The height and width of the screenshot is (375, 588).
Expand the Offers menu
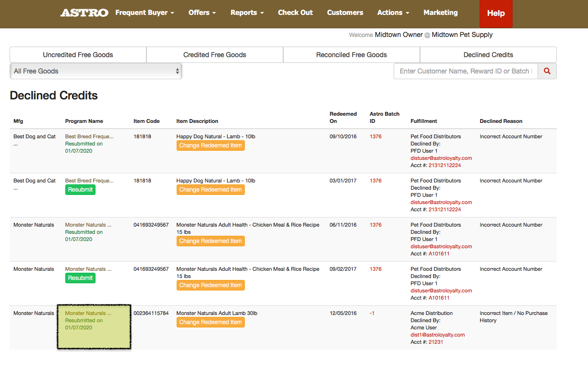[202, 13]
